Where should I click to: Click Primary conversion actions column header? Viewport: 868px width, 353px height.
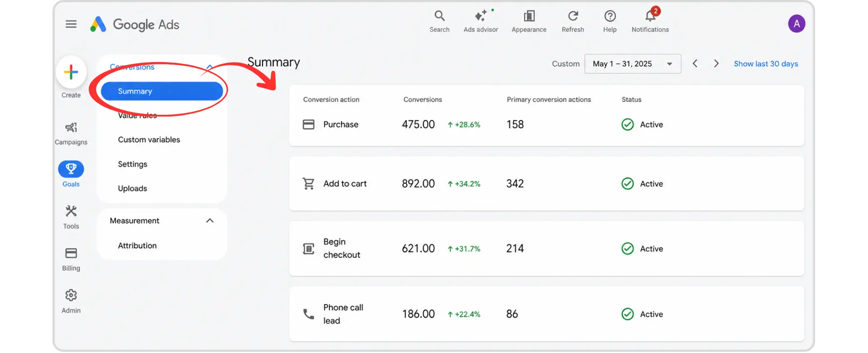click(x=549, y=99)
